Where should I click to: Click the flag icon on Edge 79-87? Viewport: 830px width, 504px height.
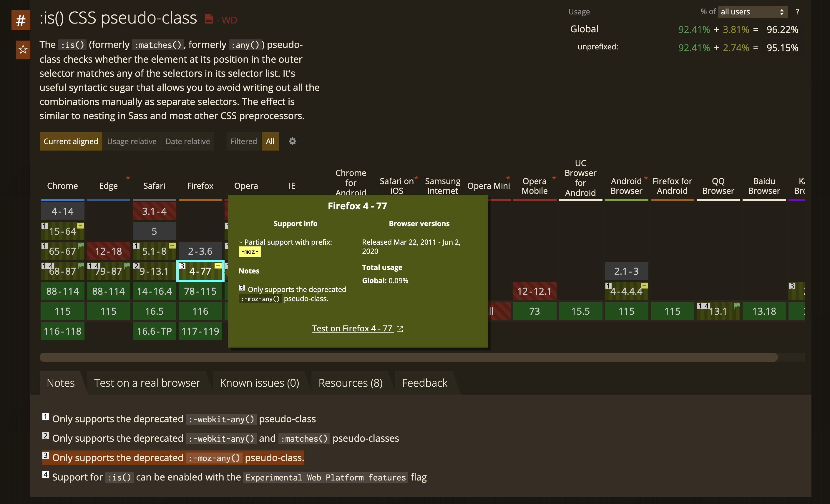pyautogui.click(x=127, y=266)
